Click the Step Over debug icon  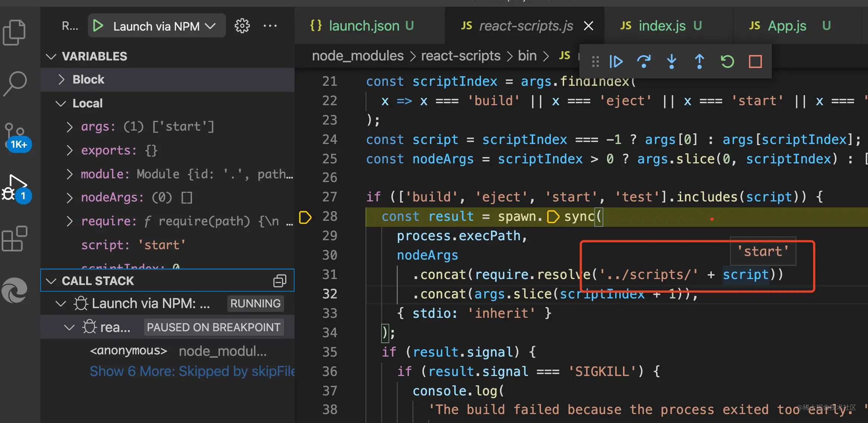click(644, 61)
